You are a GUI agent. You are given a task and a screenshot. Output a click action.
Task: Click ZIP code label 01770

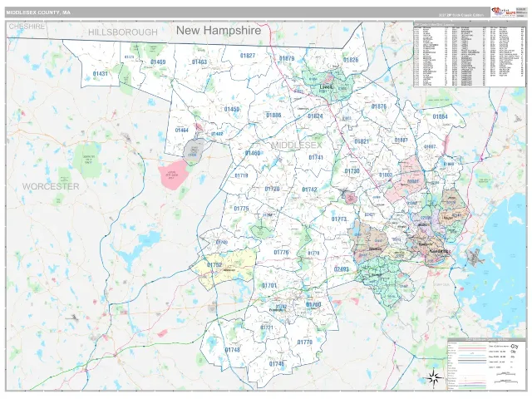pyautogui.click(x=305, y=342)
